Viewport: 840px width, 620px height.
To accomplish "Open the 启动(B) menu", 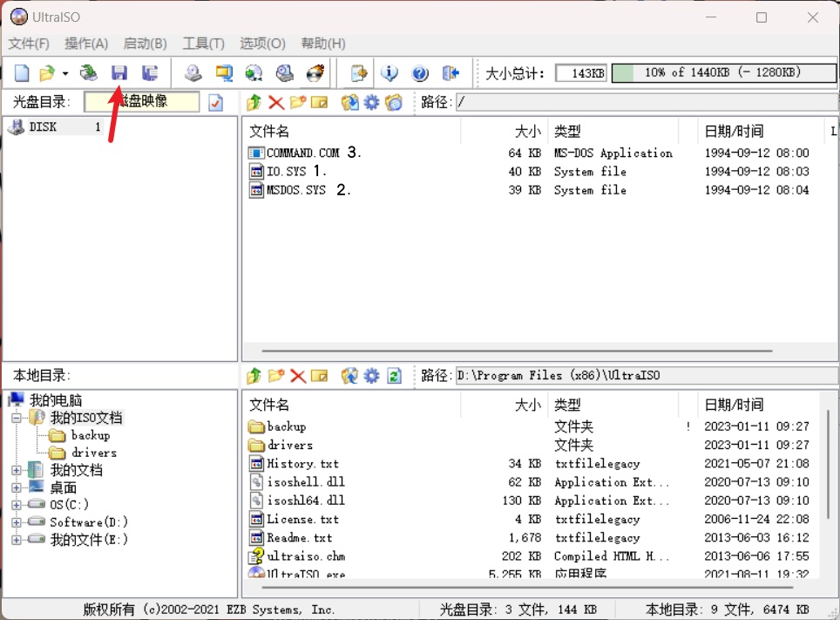I will click(x=146, y=44).
